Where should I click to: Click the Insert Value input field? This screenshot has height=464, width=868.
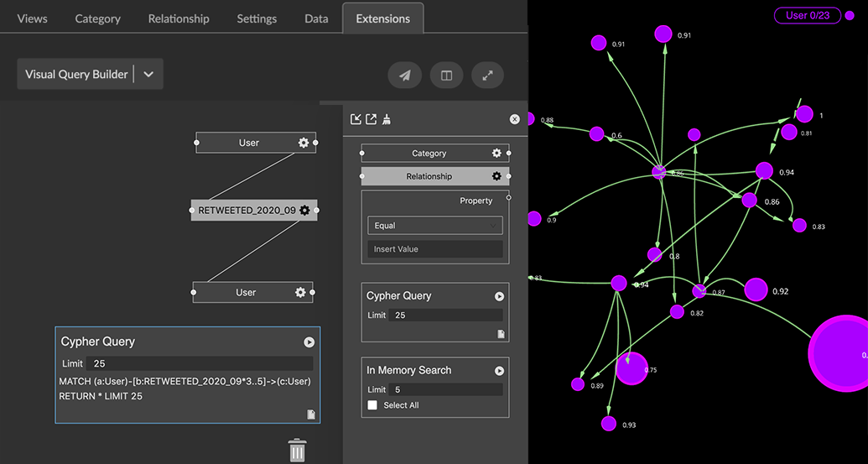[x=434, y=249]
